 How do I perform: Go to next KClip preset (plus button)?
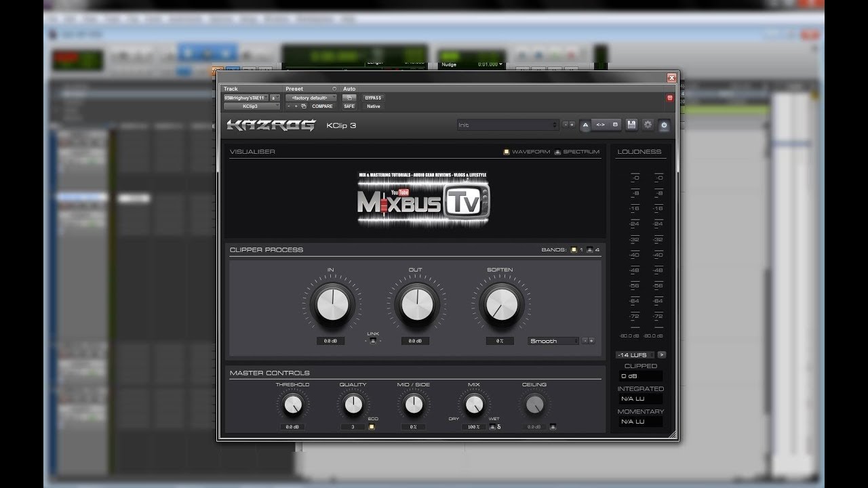point(572,125)
